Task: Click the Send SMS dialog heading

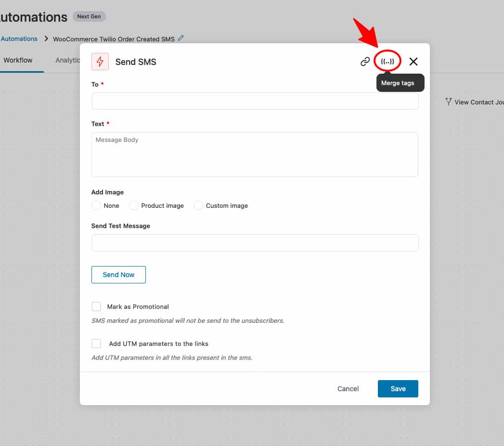Action: coord(136,62)
